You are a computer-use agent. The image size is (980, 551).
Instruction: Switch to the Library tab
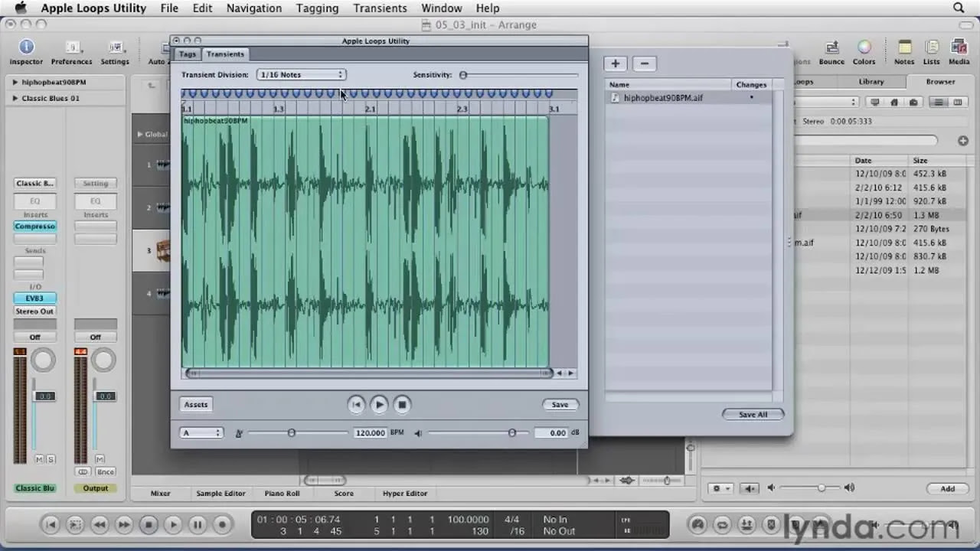click(871, 81)
